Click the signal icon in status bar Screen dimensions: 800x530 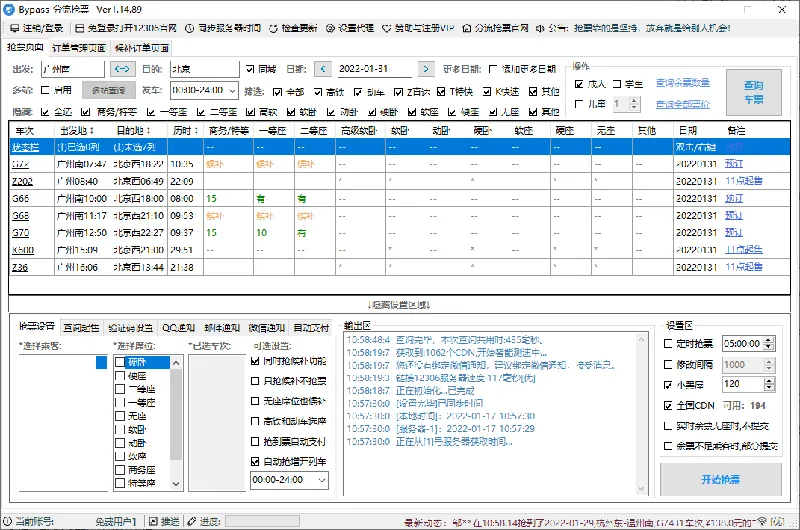[x=762, y=521]
